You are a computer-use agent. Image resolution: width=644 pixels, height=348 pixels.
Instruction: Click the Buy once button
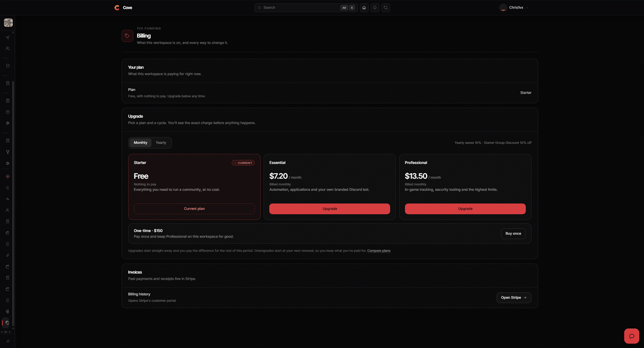(x=513, y=233)
